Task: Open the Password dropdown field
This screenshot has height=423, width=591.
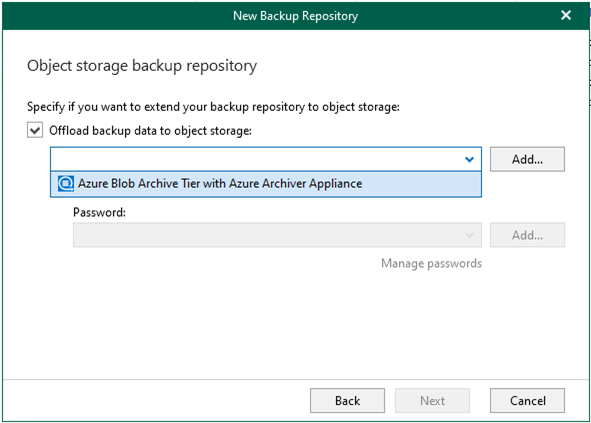Action: click(x=277, y=235)
